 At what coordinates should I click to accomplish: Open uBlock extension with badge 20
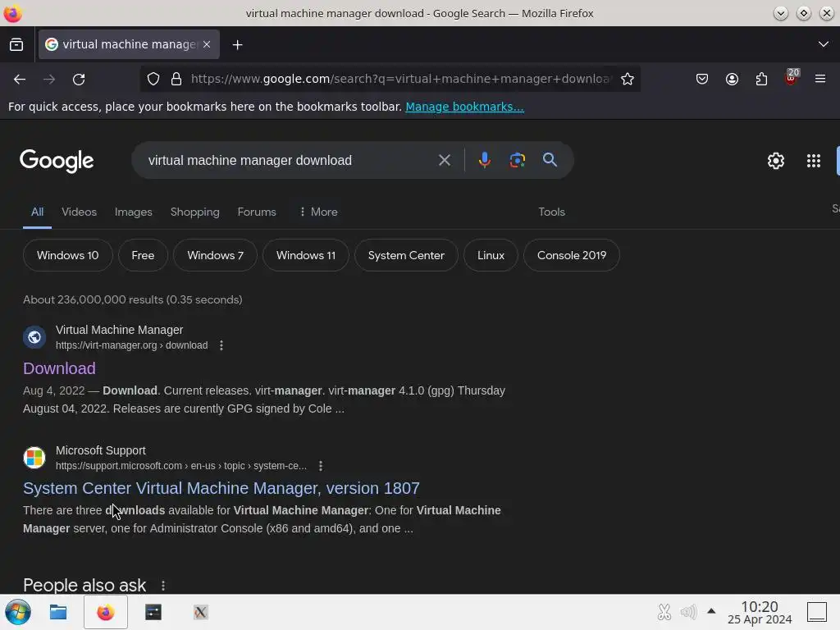click(792, 78)
